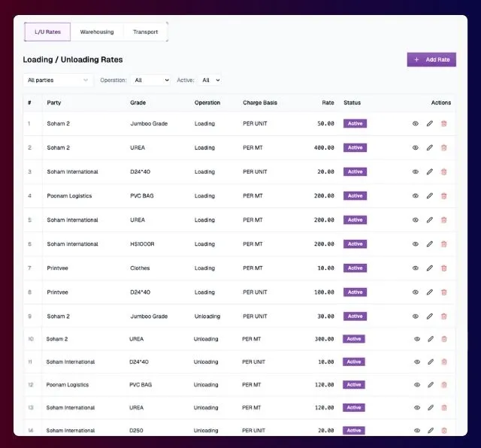Click the Operation column header
This screenshot has height=448, width=481.
(x=207, y=102)
